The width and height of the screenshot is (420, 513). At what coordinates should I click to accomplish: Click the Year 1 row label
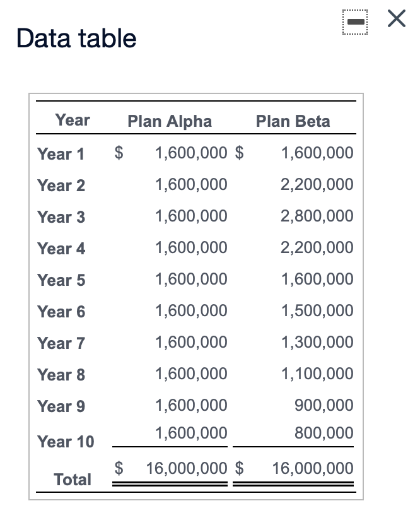[61, 153]
